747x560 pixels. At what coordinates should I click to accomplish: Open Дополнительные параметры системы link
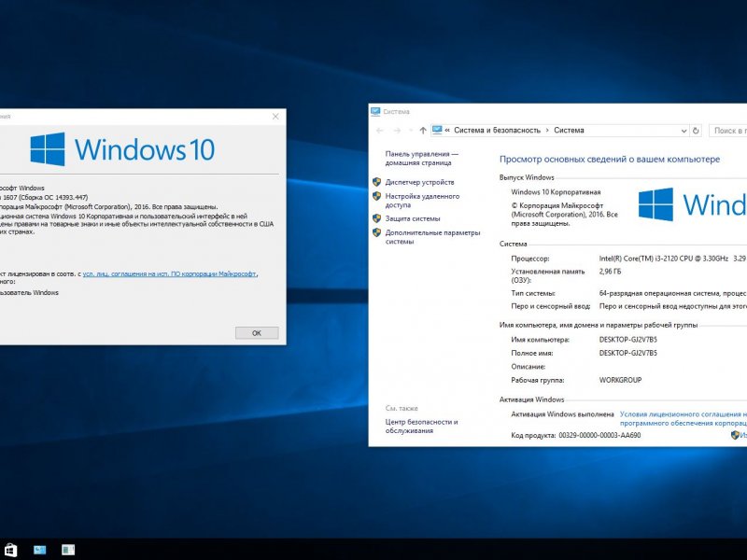click(x=432, y=237)
